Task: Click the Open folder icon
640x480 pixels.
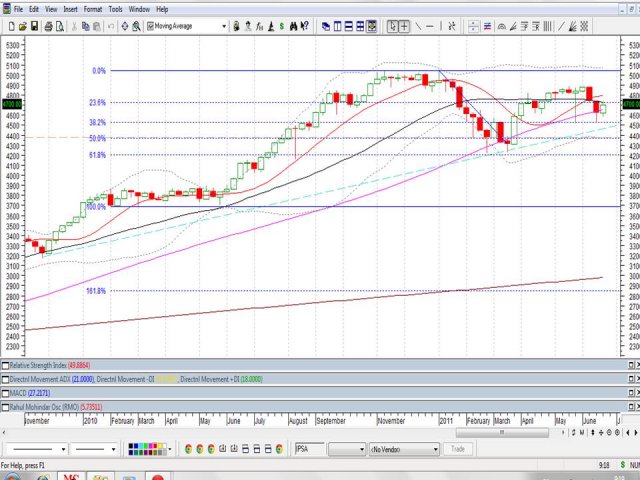Action: [20, 25]
